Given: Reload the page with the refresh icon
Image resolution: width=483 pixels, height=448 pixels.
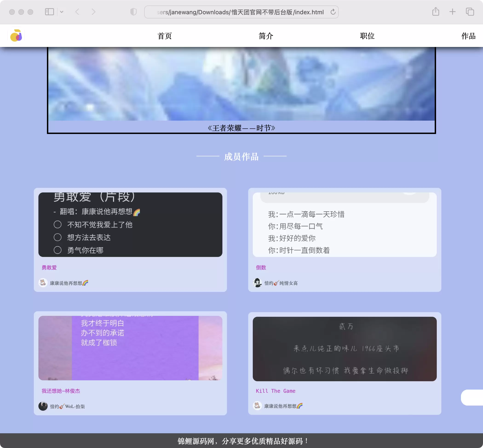Looking at the screenshot, I should click(333, 12).
